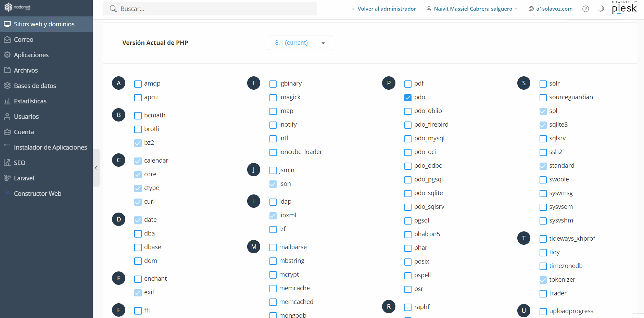Tick the mbstring extension checkbox
Viewport: 644px width, 318px height.
[x=273, y=261]
